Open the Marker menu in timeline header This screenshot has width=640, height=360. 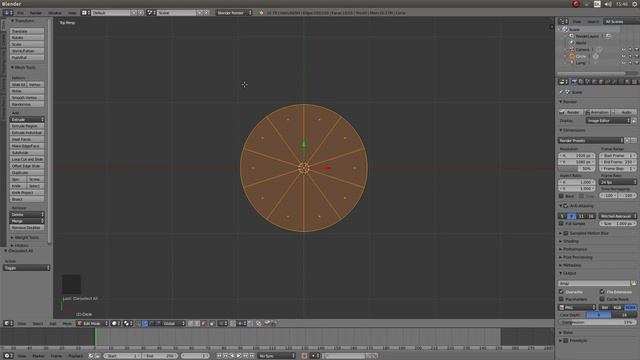click(x=38, y=356)
